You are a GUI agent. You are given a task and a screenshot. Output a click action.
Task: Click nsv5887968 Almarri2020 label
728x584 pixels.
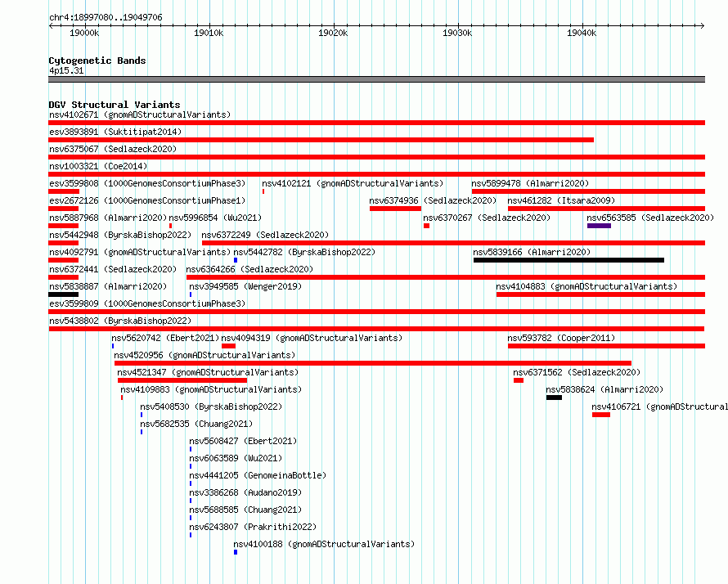pyautogui.click(x=108, y=218)
